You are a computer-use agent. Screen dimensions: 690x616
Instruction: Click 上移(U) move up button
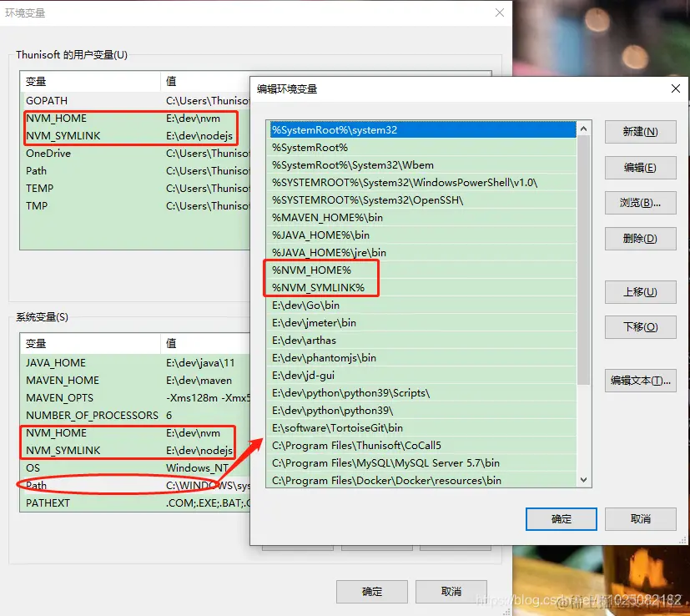640,292
